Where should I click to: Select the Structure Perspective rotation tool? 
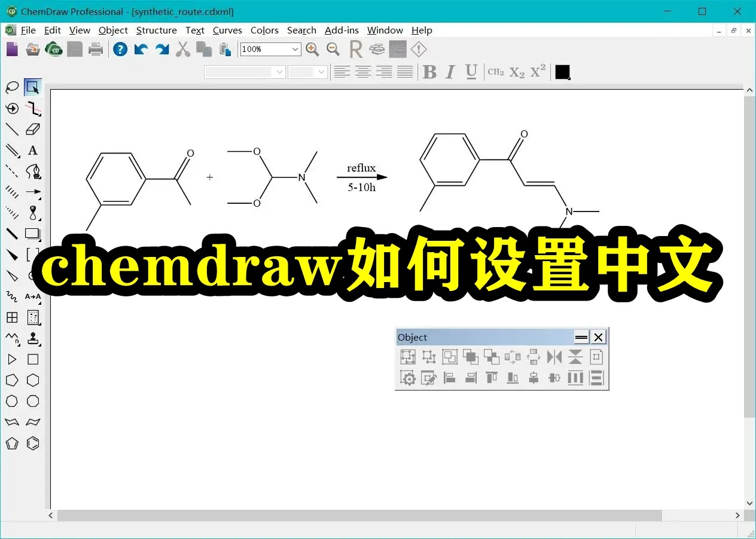coord(12,108)
